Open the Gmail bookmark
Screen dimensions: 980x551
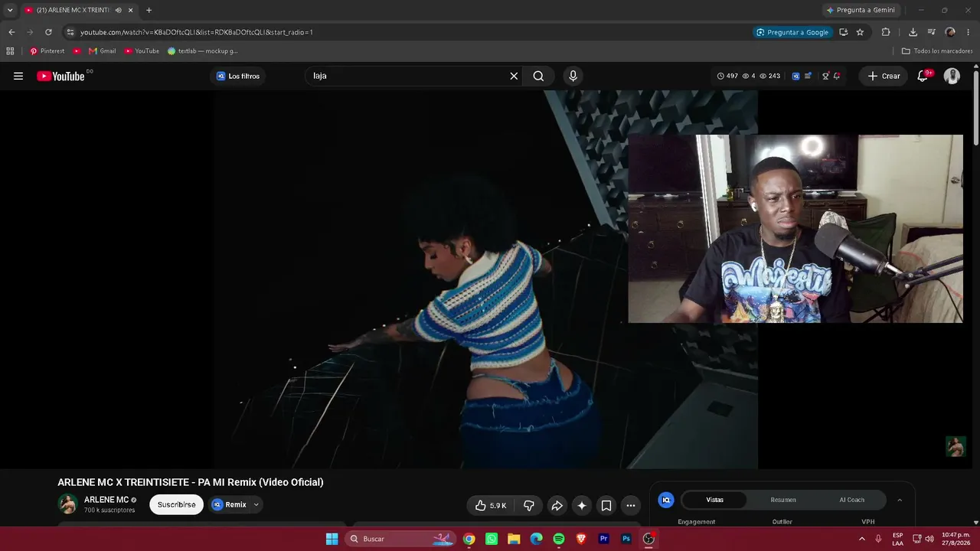pos(103,51)
